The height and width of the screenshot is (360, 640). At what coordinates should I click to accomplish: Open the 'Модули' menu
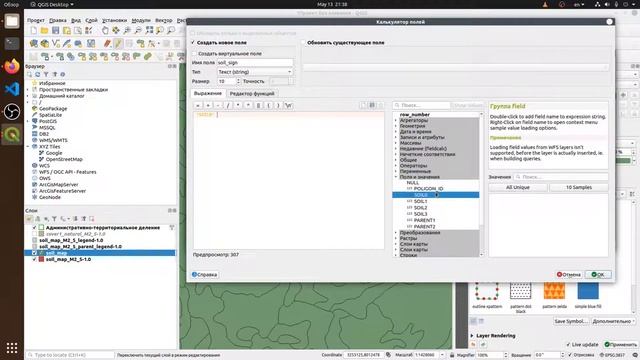(x=141, y=20)
